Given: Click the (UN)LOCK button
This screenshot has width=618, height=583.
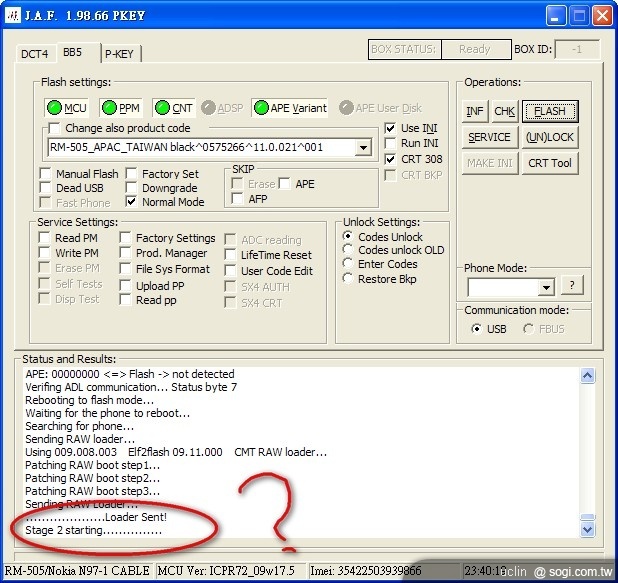Looking at the screenshot, I should click(550, 137).
